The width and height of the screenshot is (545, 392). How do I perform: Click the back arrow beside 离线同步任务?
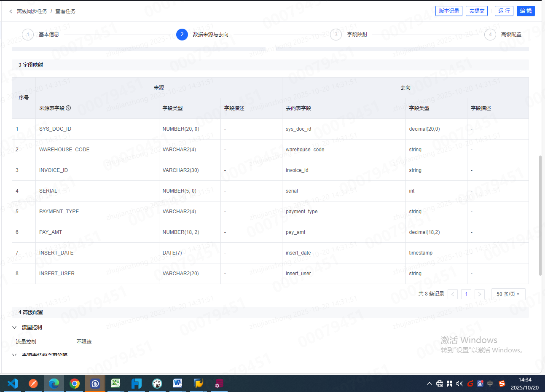11,11
